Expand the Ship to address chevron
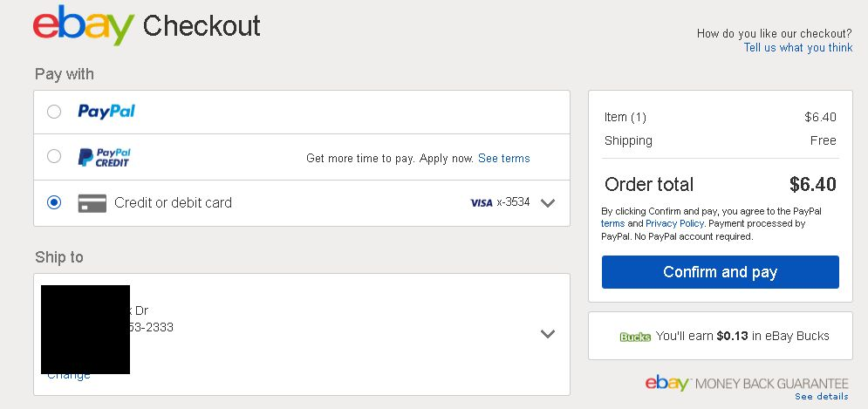The image size is (868, 409). click(x=548, y=334)
